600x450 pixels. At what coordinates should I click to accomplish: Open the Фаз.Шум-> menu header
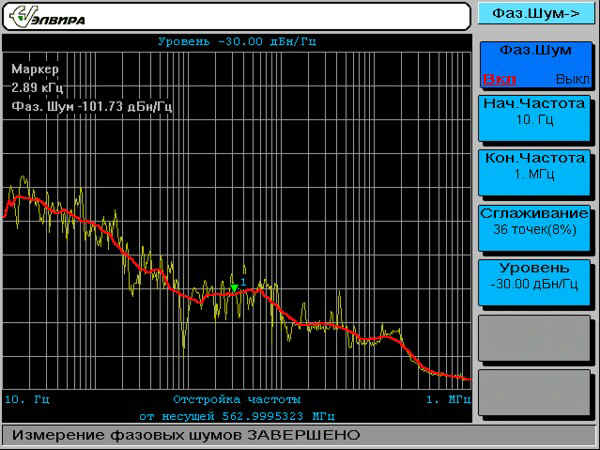point(536,13)
